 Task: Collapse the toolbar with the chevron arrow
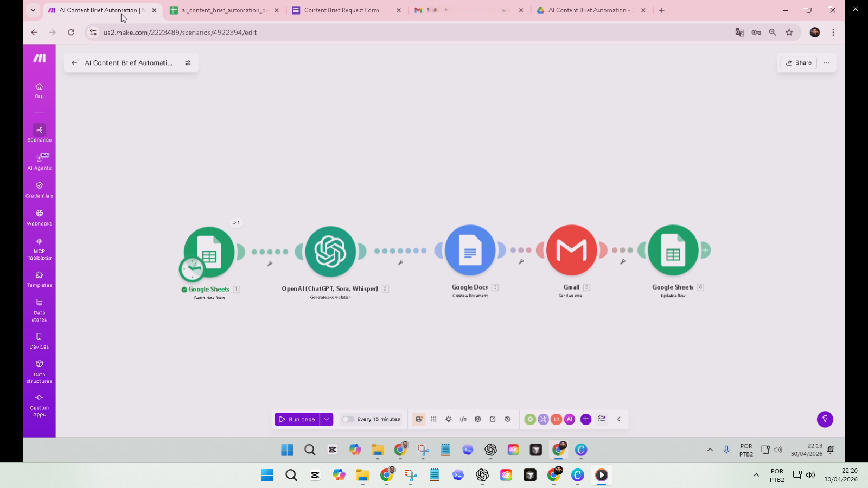(618, 419)
